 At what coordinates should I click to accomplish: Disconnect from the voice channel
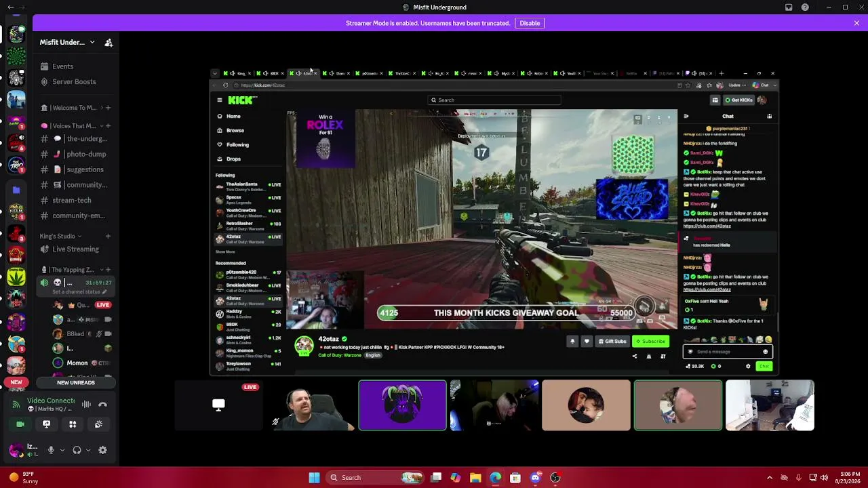tap(103, 405)
